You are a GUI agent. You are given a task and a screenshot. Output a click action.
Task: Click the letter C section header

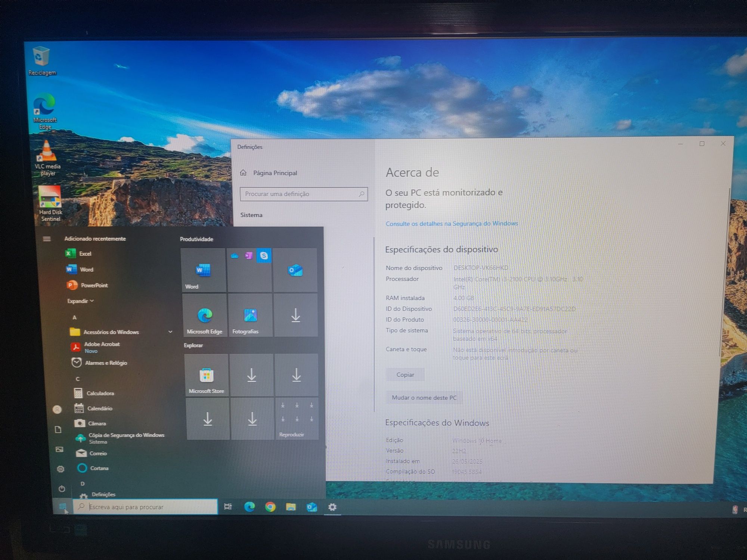78,379
